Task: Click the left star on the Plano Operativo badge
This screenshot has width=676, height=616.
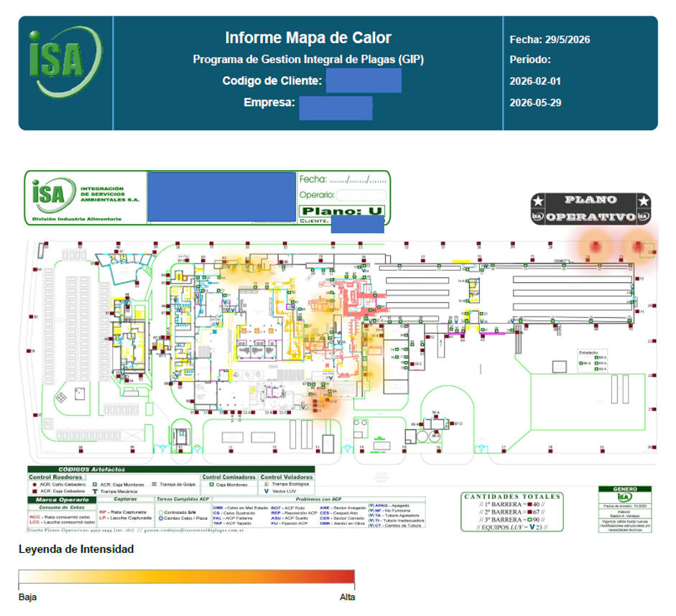Action: 538,200
